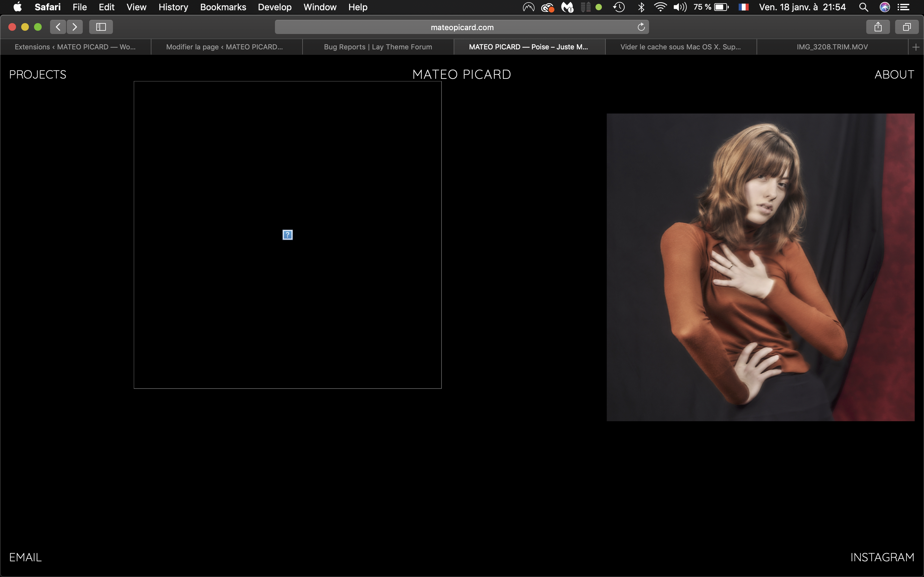The width and height of the screenshot is (924, 577).
Task: Open the Time Machine menu bar icon
Action: [x=619, y=7]
